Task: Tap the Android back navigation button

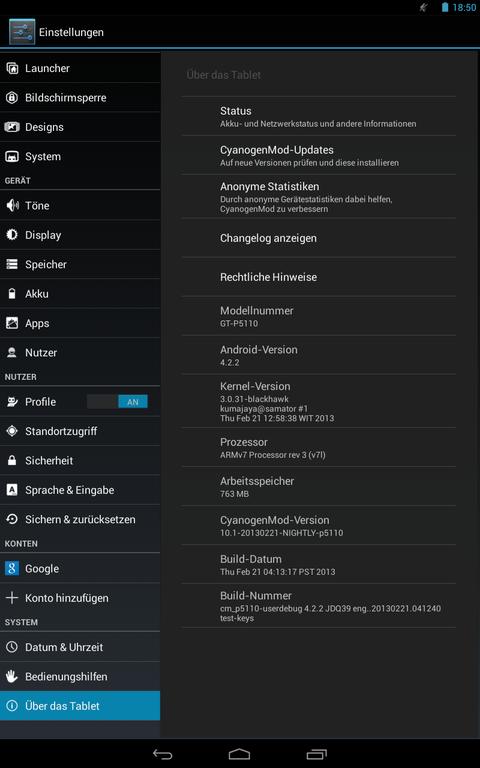Action: (x=162, y=754)
